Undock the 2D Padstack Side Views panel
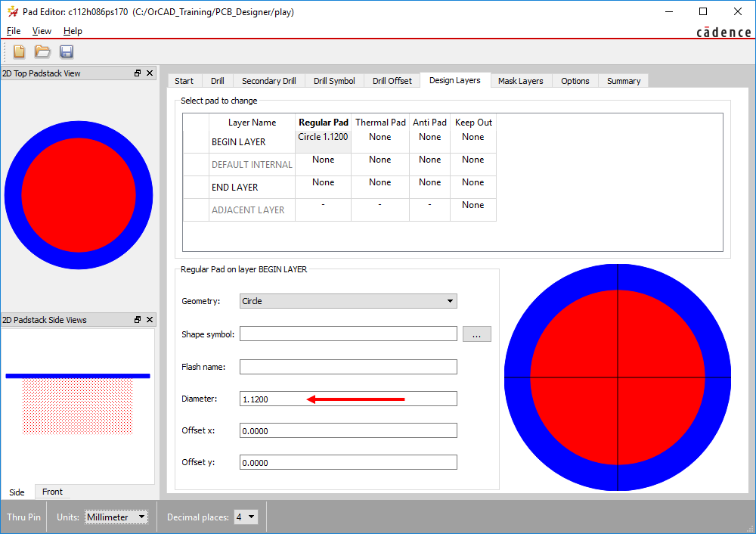 (x=138, y=320)
